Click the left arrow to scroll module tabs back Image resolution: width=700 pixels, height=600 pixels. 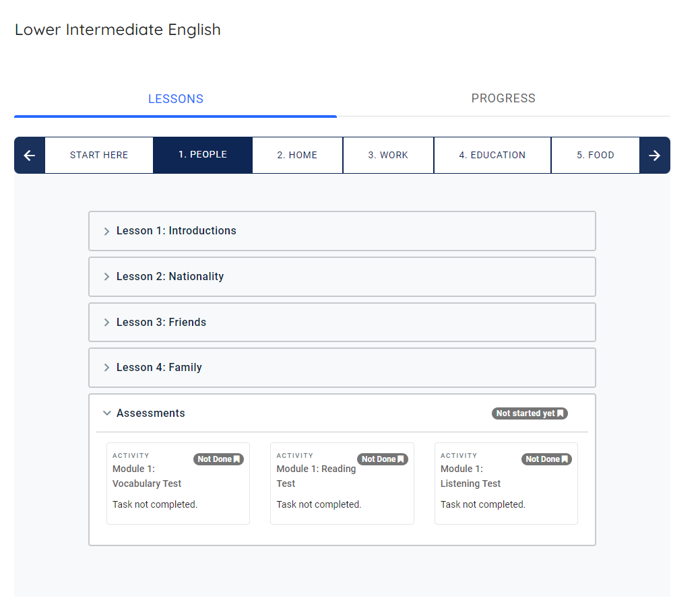pyautogui.click(x=29, y=155)
